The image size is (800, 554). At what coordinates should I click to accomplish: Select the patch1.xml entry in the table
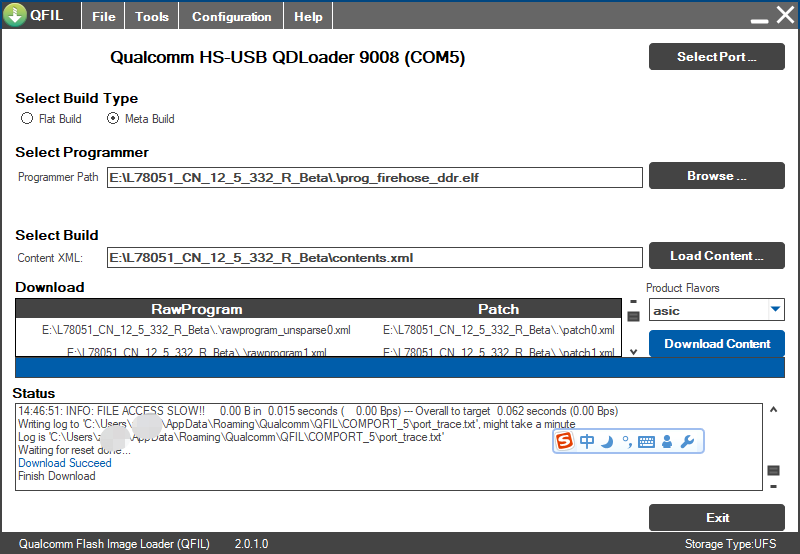pos(498,352)
